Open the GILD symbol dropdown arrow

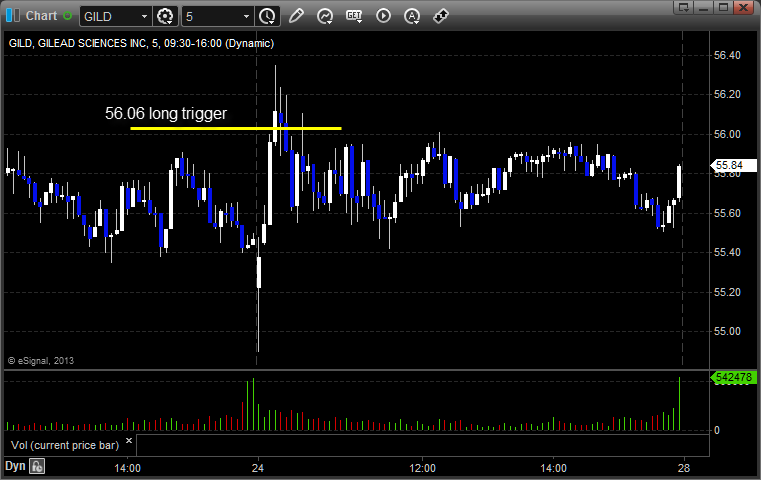(x=144, y=17)
